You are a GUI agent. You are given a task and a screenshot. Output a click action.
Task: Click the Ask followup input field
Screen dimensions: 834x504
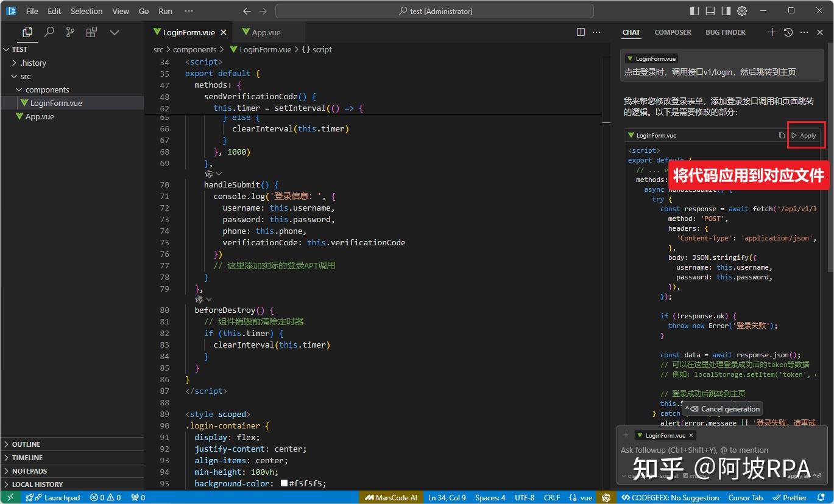pyautogui.click(x=694, y=450)
